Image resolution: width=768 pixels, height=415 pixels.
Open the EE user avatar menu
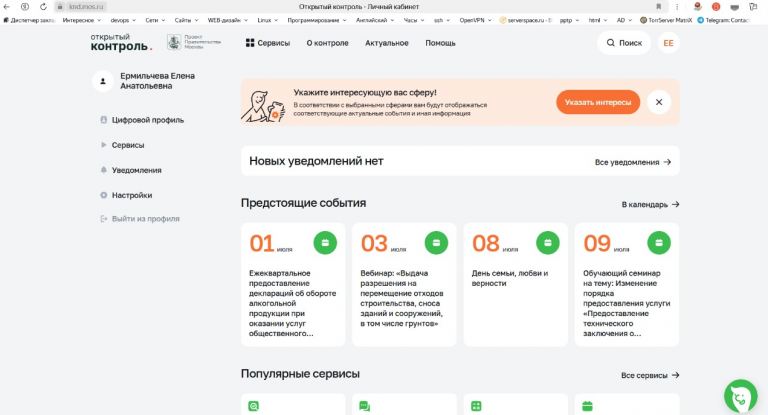[x=668, y=43]
